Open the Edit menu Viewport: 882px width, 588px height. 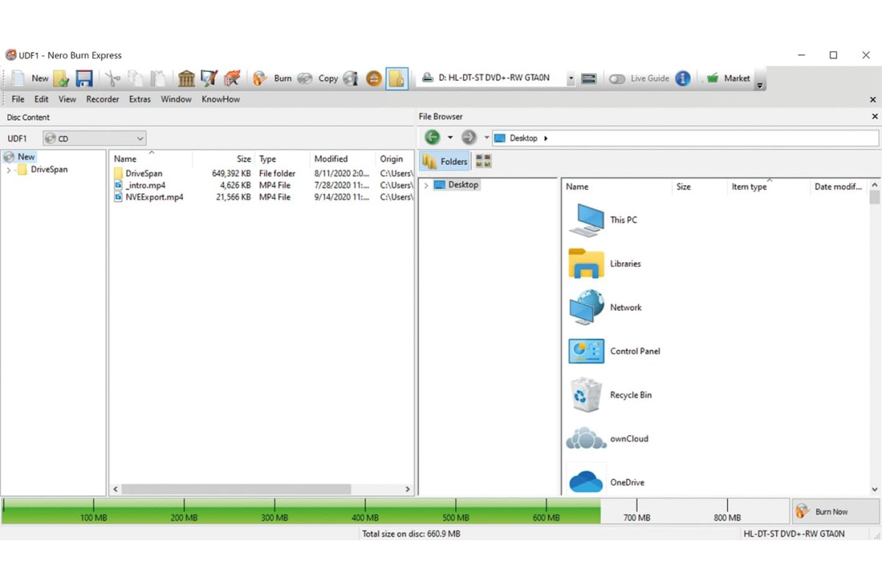[x=41, y=99]
